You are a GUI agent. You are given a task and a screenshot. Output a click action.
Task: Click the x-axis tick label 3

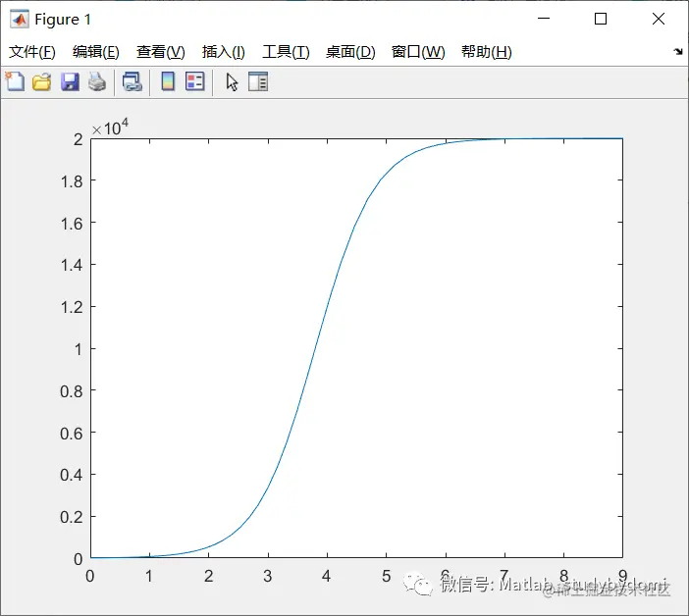click(x=267, y=576)
